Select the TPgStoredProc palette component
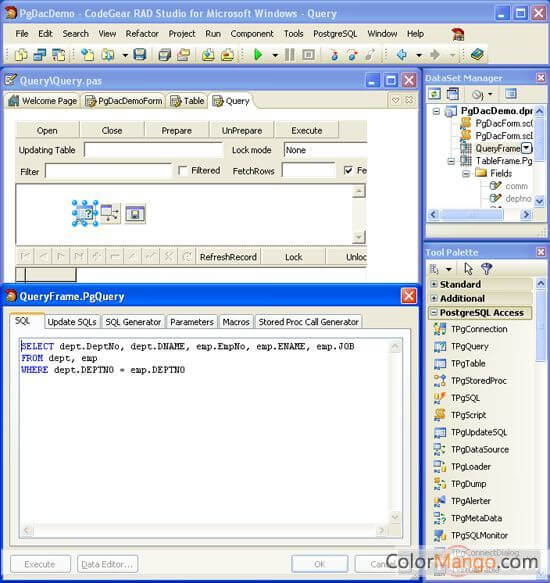Viewport: 550px width, 583px height. [470, 380]
